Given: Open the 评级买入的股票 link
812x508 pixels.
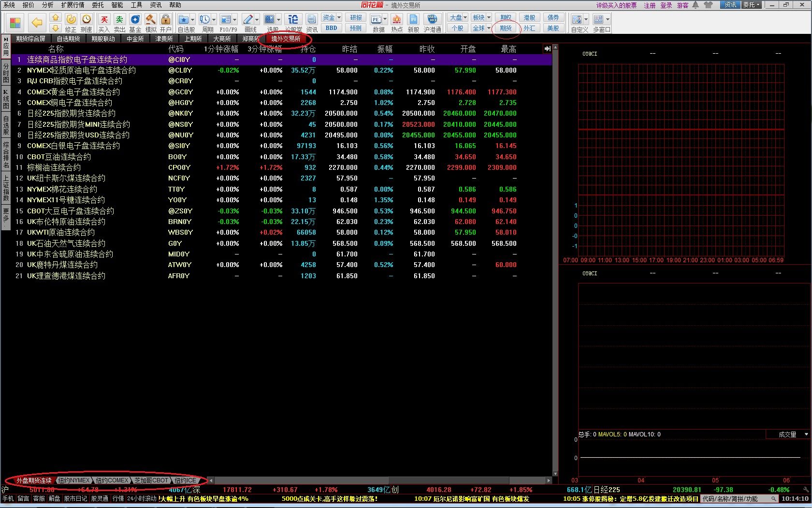Looking at the screenshot, I should (616, 5).
